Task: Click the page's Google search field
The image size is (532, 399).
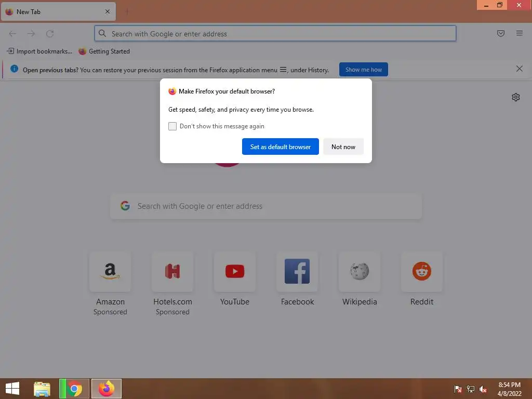Action: pyautogui.click(x=266, y=206)
